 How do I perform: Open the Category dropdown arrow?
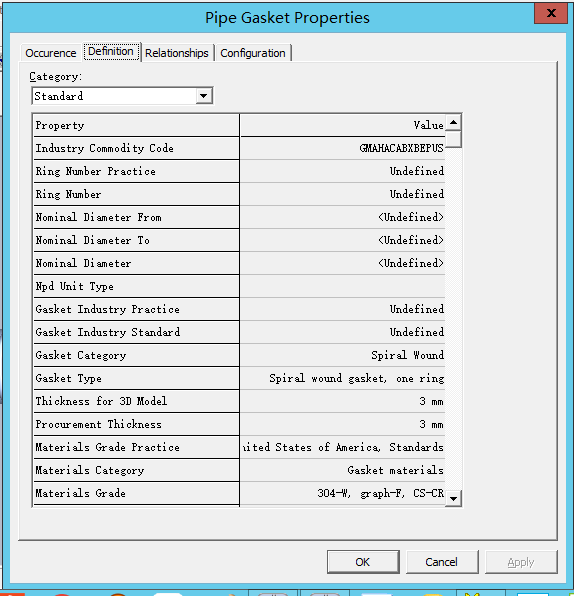tap(204, 96)
